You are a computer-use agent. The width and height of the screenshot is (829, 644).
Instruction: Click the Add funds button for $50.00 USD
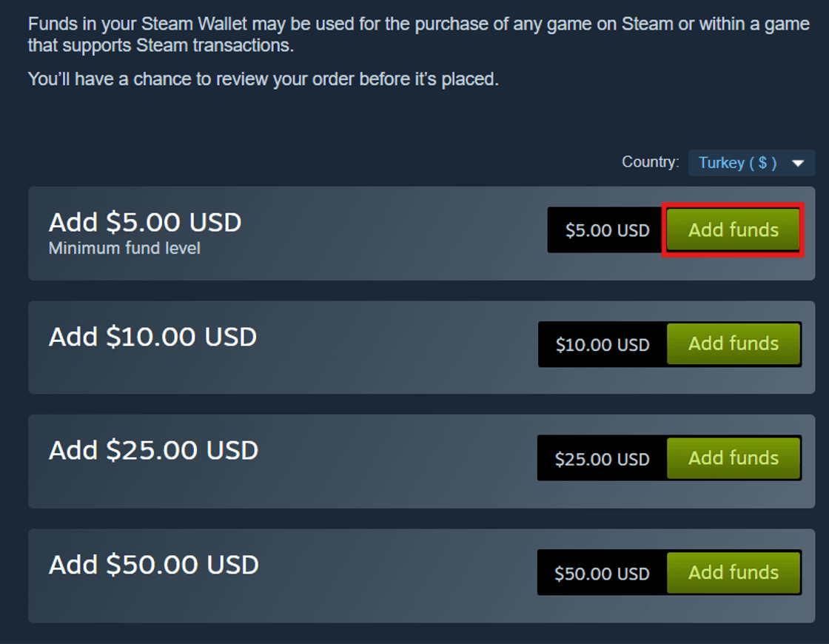coord(734,572)
